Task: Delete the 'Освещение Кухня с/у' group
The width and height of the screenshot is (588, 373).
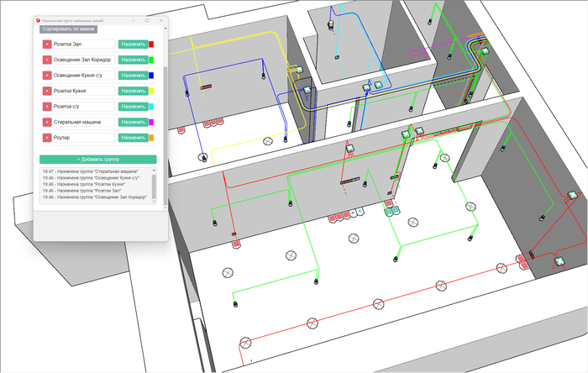Action: pyautogui.click(x=47, y=76)
